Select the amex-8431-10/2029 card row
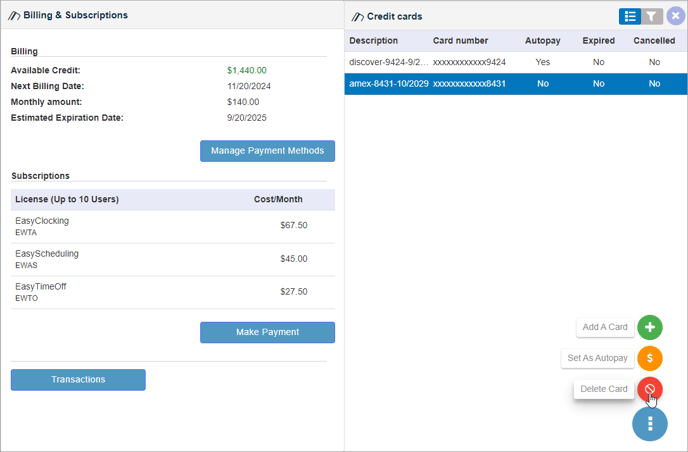Screen dimensions: 688x452 pyautogui.click(x=516, y=84)
